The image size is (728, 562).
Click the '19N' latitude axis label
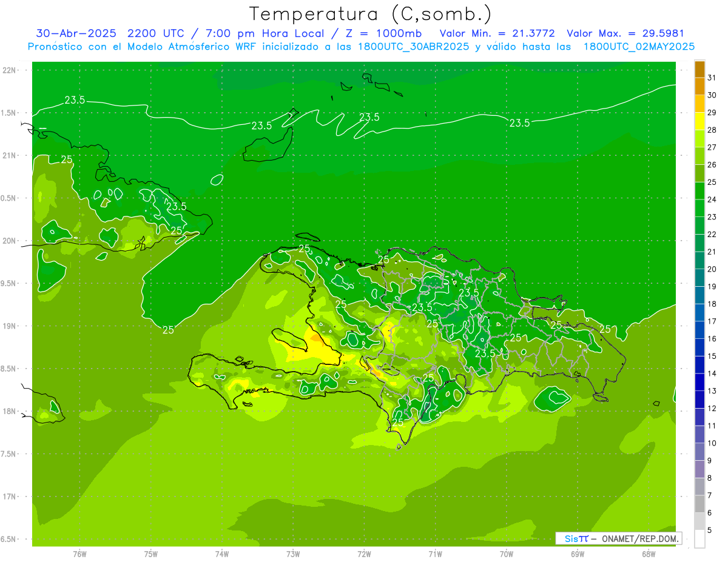pyautogui.click(x=10, y=326)
